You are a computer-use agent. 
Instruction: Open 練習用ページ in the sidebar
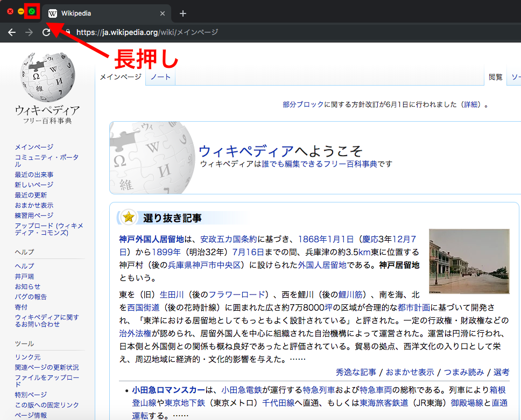point(34,215)
